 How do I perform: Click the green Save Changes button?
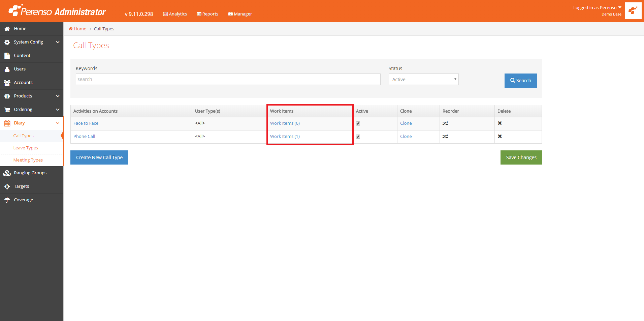521,157
